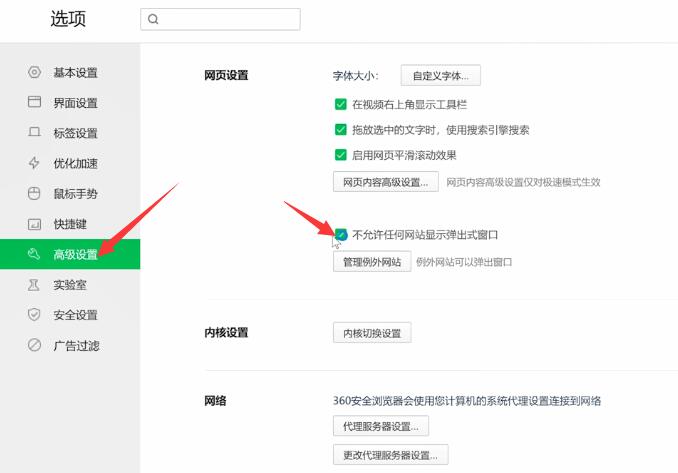
Task: Open 实验室 section
Action: tap(70, 284)
